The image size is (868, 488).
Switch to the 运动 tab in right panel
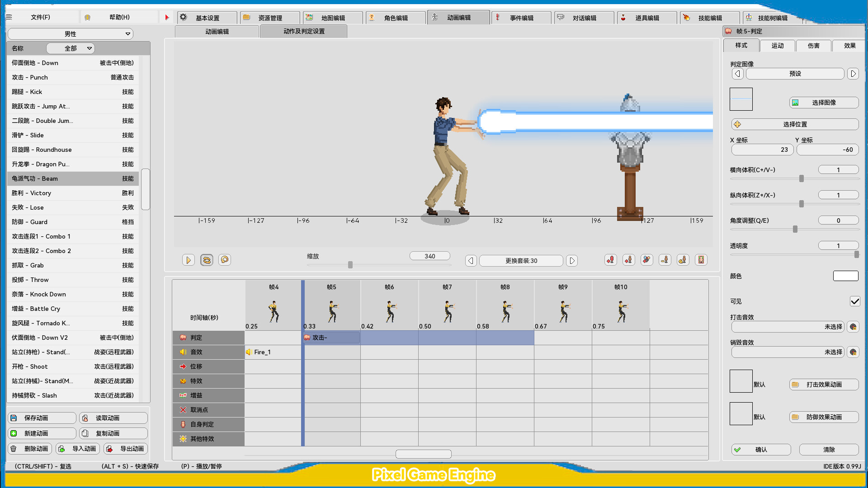coord(777,45)
